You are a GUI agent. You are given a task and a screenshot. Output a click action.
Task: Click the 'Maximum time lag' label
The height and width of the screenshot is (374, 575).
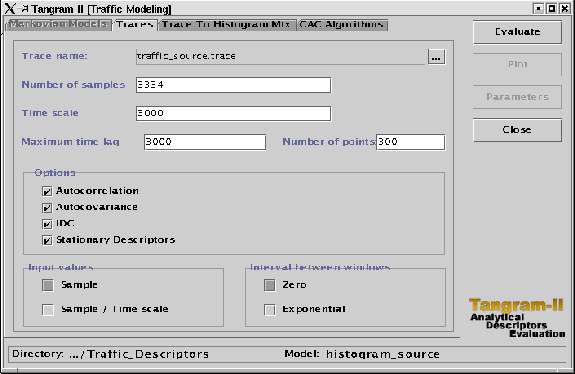[x=70, y=142]
